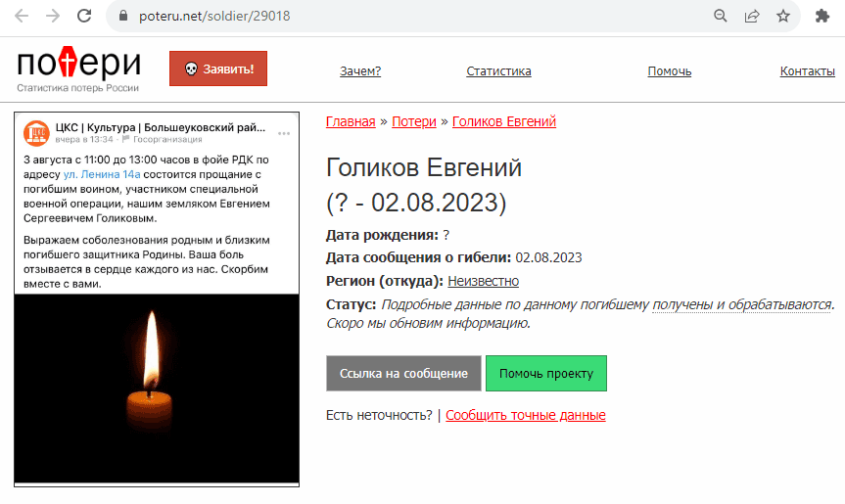Viewport: 845px width, 504px height.
Task: Click the share page icon
Action: 752,16
